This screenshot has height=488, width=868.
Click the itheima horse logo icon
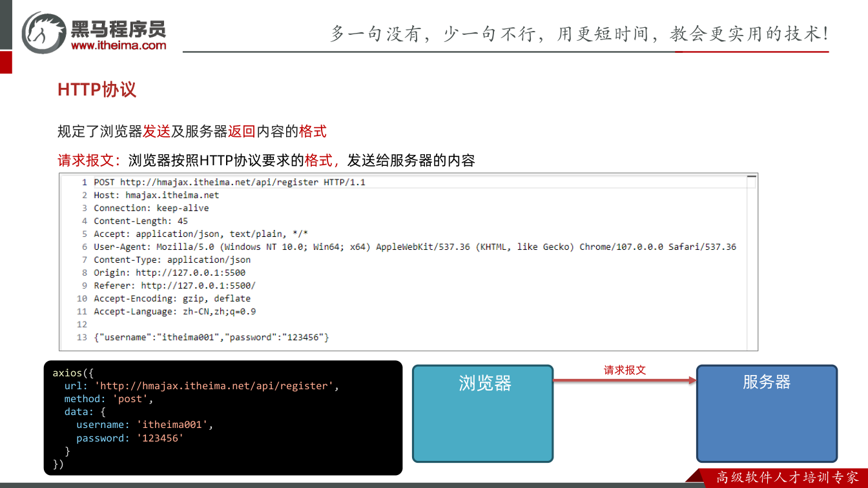tap(44, 32)
